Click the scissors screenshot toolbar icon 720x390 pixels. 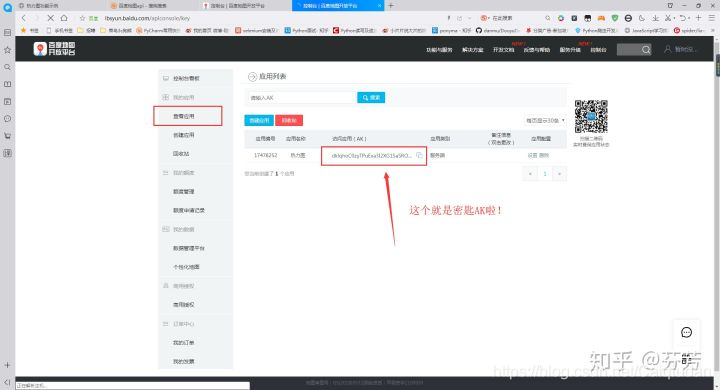click(668, 18)
